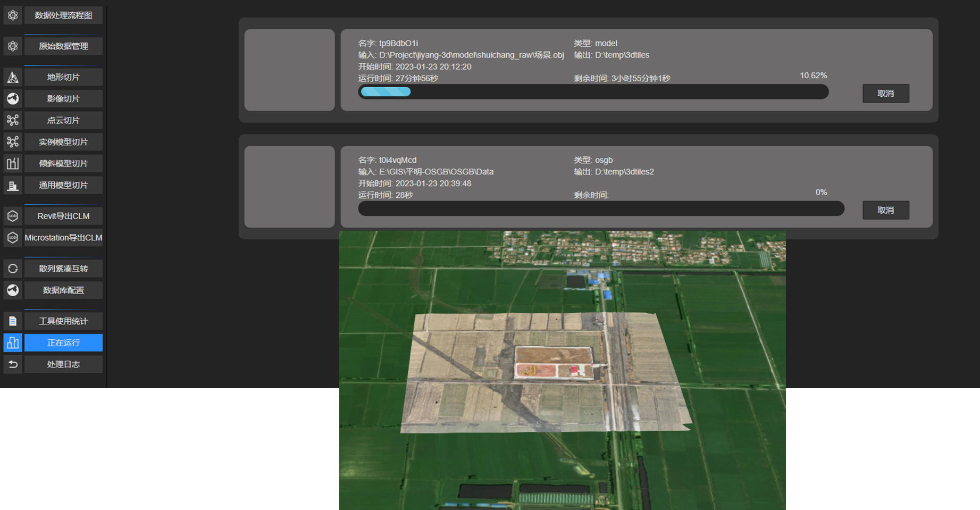Select 实例模型切片 in the sidebar

[63, 142]
